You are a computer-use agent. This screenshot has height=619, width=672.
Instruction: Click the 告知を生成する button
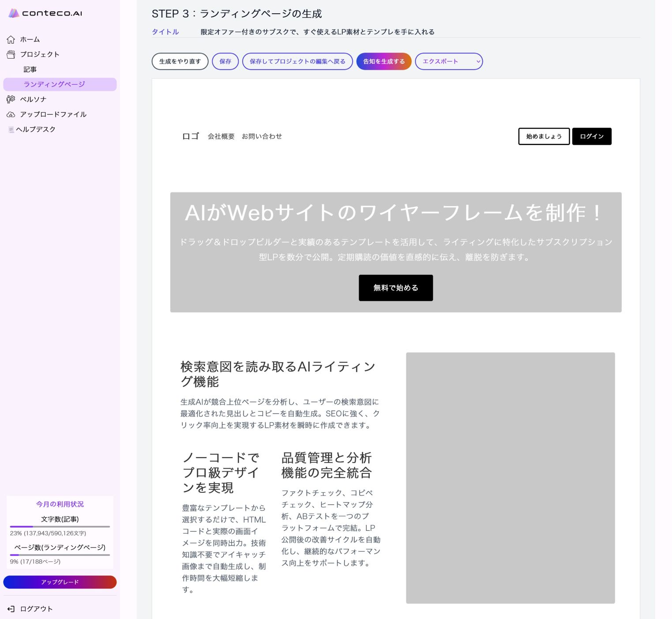(384, 61)
